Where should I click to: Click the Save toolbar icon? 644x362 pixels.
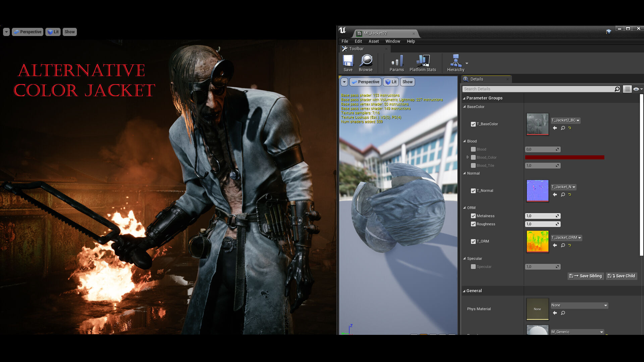348,63
